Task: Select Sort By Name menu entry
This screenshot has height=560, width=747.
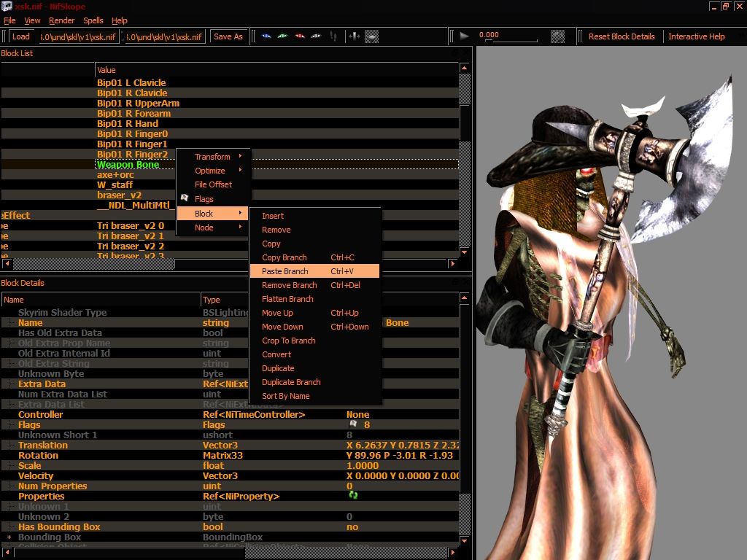Action: 314,396
